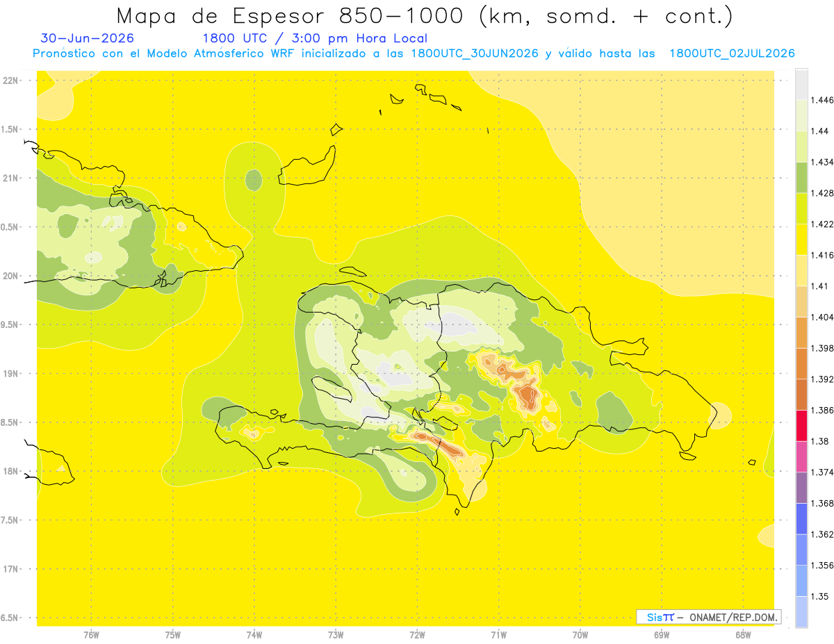
Task: Click the blue legend swatch between 1.362 and 1.368
Action: pyautogui.click(x=801, y=519)
